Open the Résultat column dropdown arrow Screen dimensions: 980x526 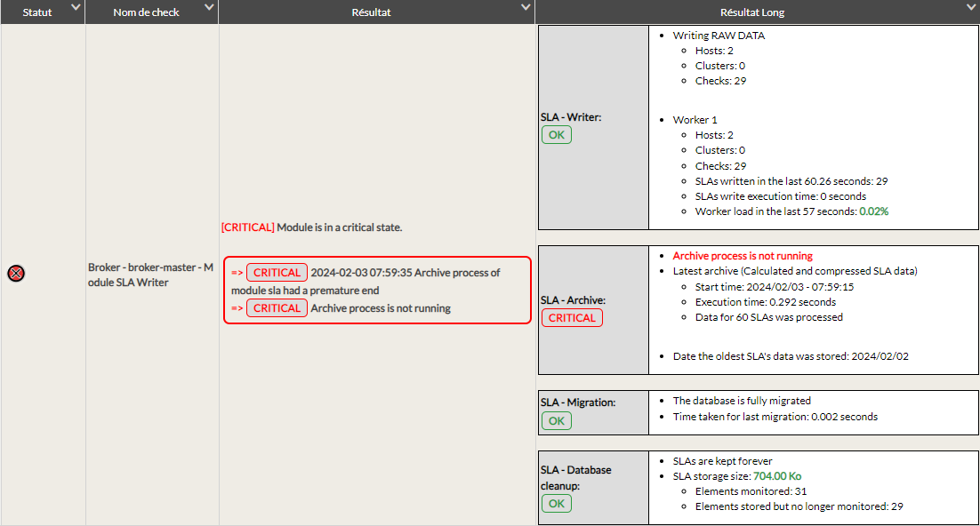pyautogui.click(x=525, y=8)
